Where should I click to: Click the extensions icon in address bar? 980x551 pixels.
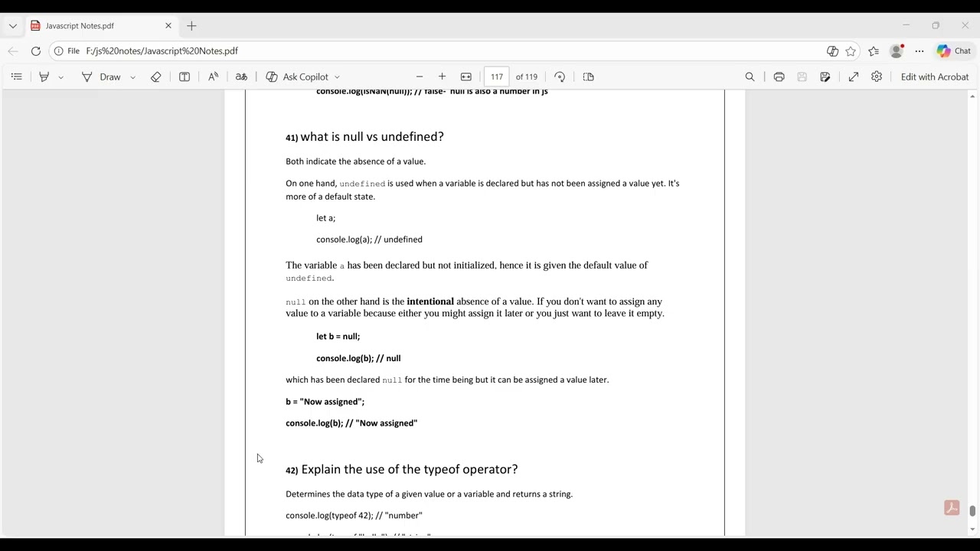[833, 51]
